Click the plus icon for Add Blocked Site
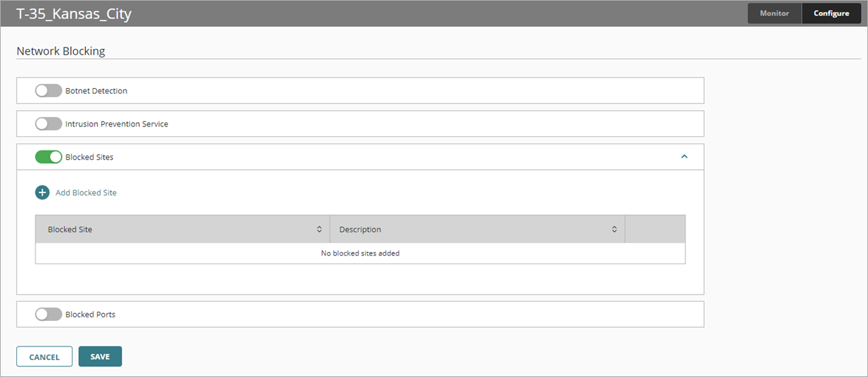Viewport: 868px width, 377px height. (42, 192)
